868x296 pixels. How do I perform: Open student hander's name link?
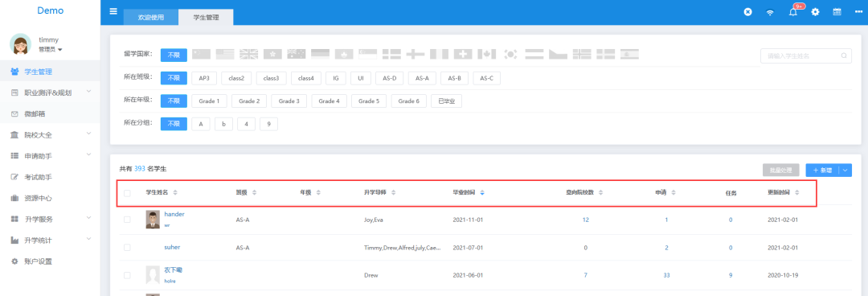[174, 214]
